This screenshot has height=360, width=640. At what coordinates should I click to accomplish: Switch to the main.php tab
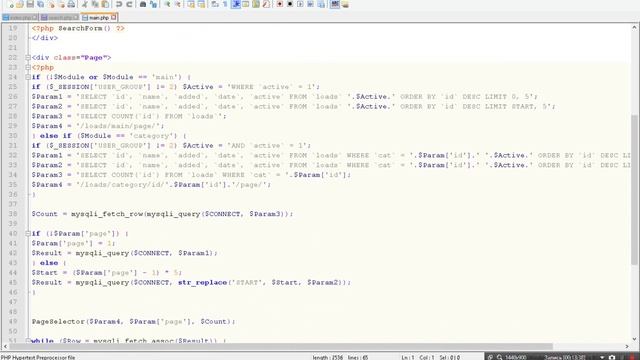click(x=99, y=18)
